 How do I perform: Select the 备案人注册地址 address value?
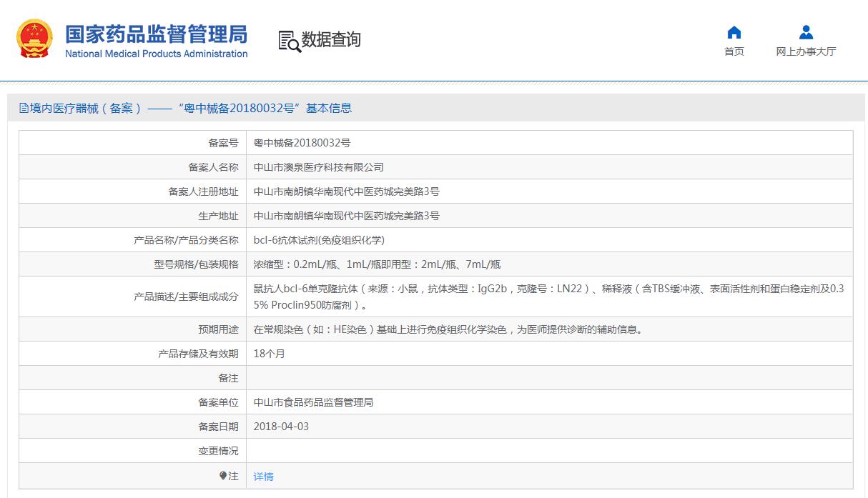pos(347,191)
